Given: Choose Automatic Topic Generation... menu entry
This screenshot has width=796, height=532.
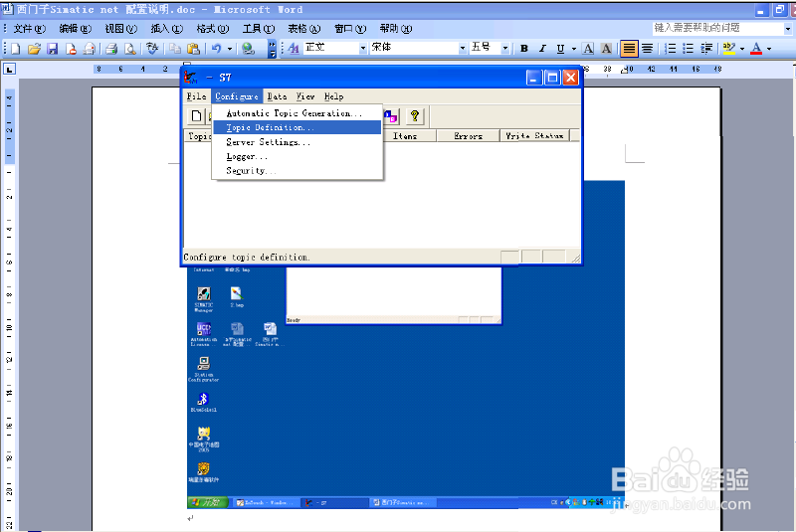Looking at the screenshot, I should click(x=297, y=113).
